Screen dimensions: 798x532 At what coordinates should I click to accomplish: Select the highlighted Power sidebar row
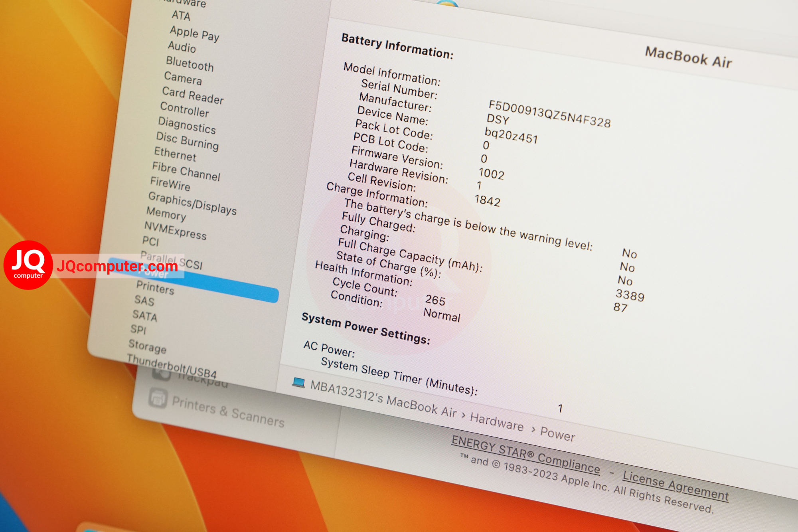point(193,281)
